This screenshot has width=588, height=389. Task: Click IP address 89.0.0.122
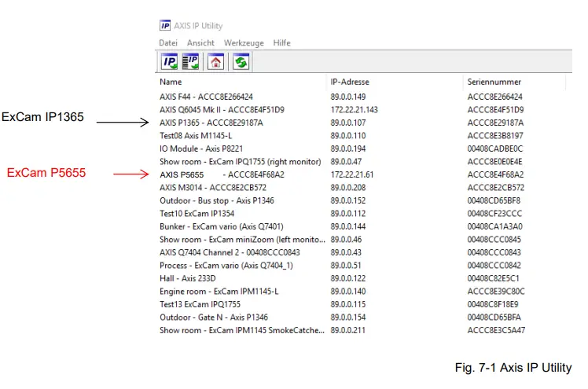pos(348,278)
